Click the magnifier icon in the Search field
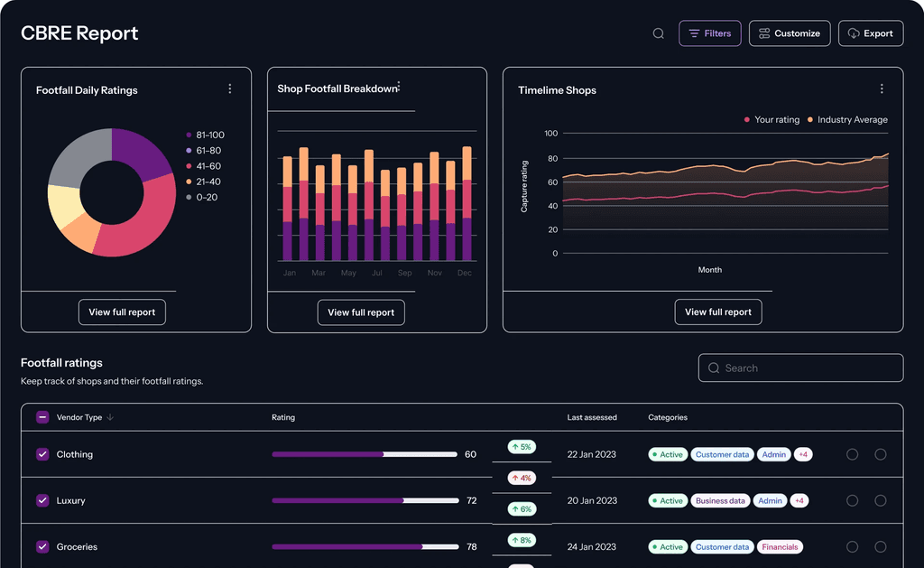This screenshot has width=924, height=568. pyautogui.click(x=713, y=368)
